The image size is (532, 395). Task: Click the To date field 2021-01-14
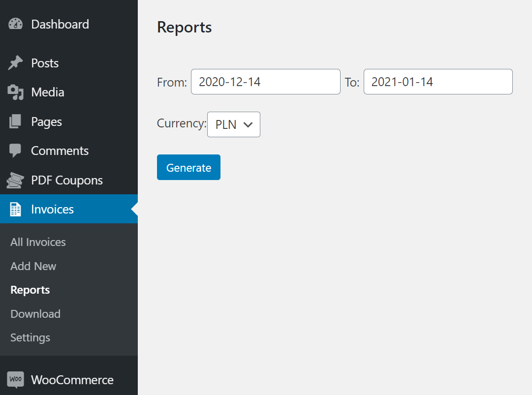[438, 82]
